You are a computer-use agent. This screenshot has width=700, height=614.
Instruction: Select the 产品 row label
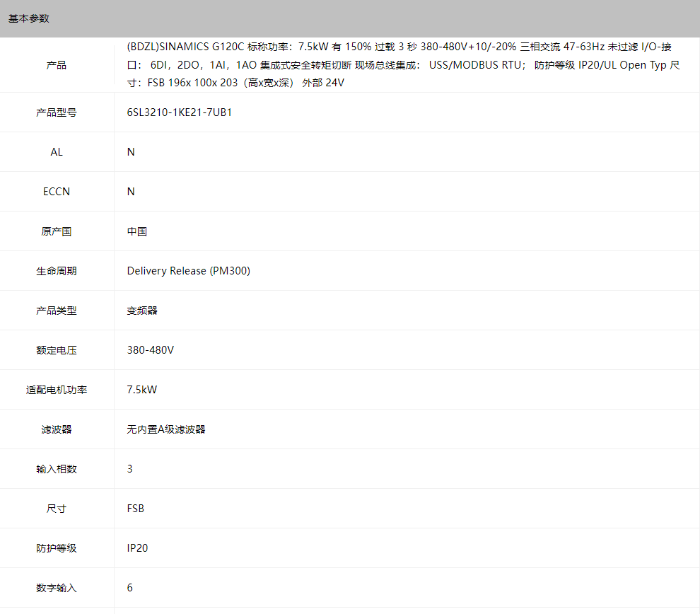point(57,65)
